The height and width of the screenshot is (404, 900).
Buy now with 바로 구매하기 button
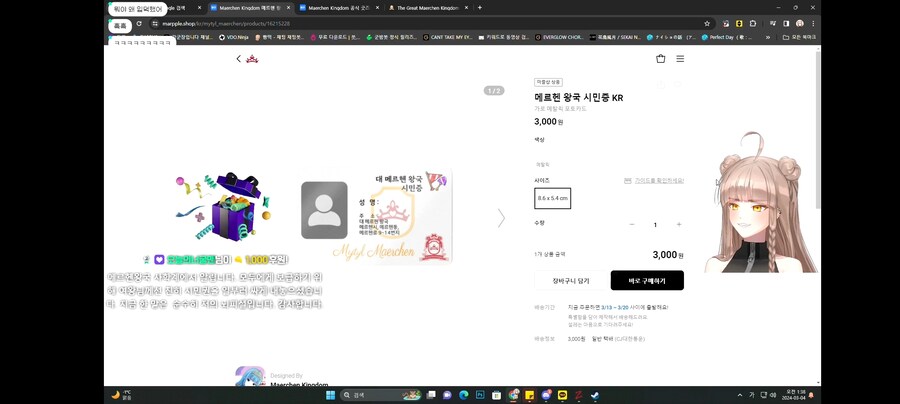click(647, 281)
